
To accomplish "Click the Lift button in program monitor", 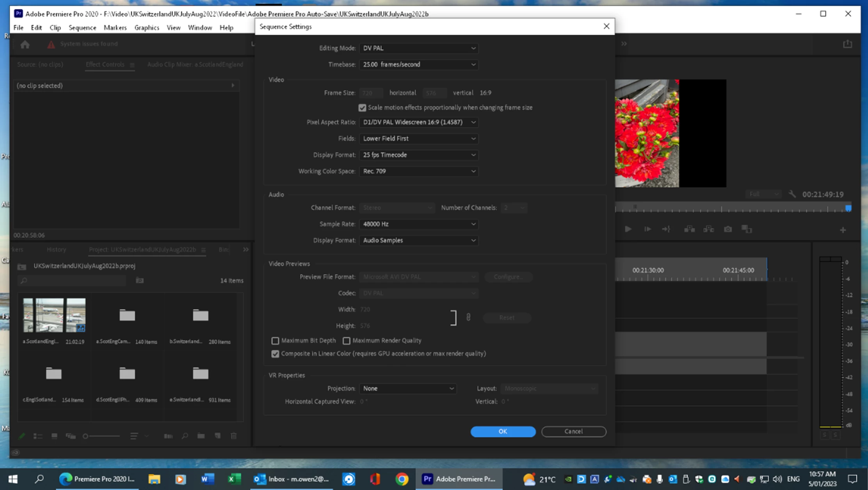I will 689,229.
